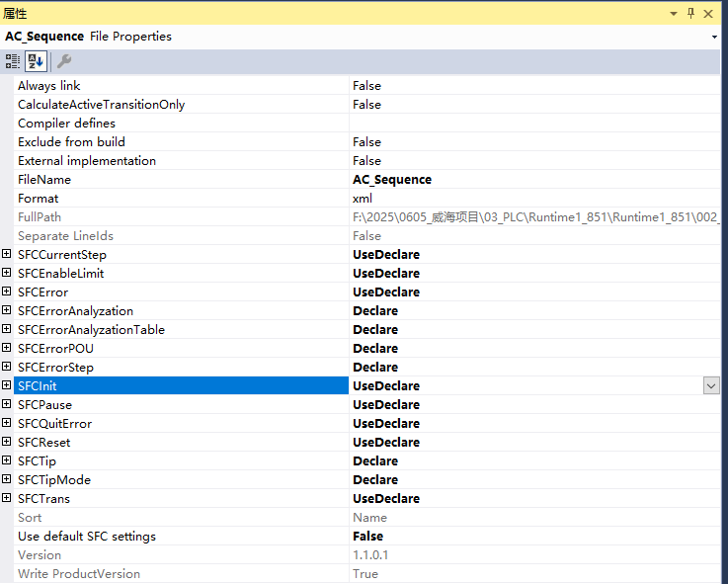This screenshot has width=728, height=584.
Task: Select the Alphabetical sort icon
Action: (x=36, y=61)
